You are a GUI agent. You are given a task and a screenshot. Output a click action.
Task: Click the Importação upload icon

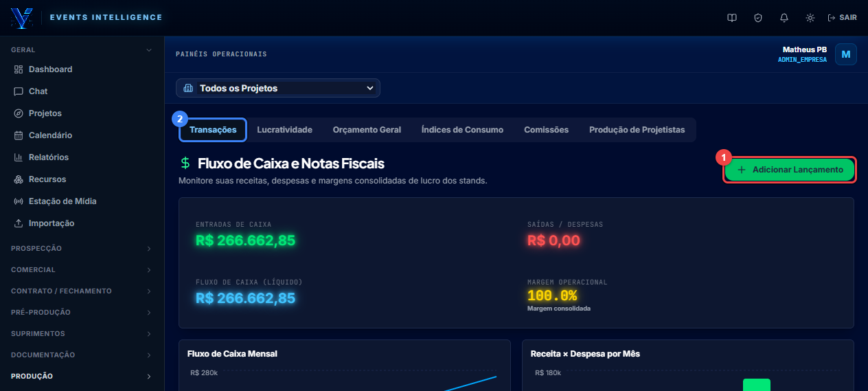coord(19,223)
